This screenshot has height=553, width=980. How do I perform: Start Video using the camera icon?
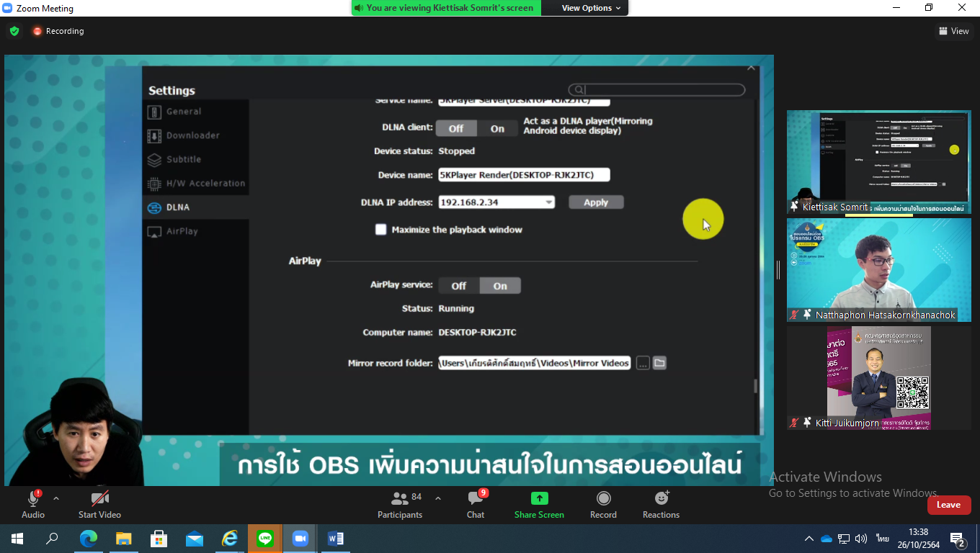point(99,498)
